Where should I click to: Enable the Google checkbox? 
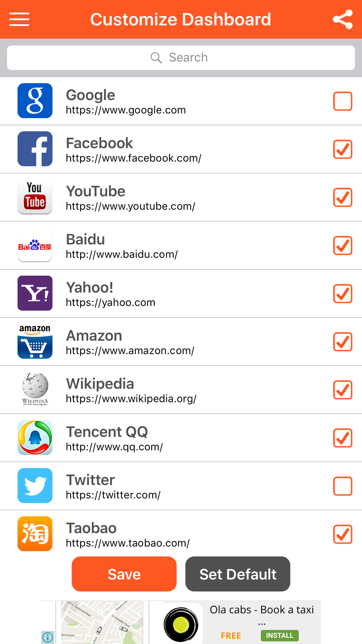(342, 101)
